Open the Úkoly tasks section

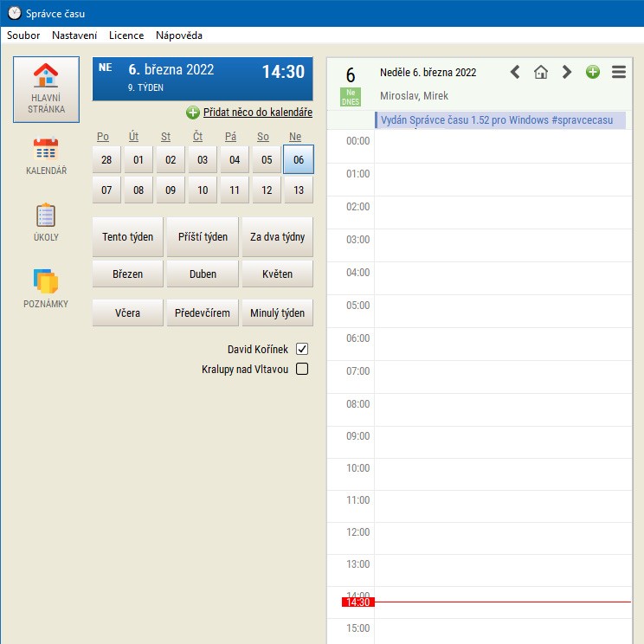pos(46,222)
